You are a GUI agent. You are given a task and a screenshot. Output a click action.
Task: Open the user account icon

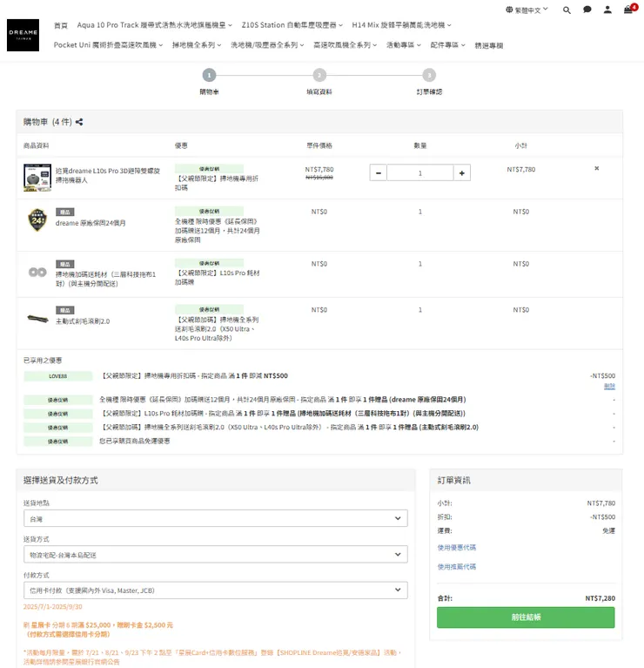(607, 10)
